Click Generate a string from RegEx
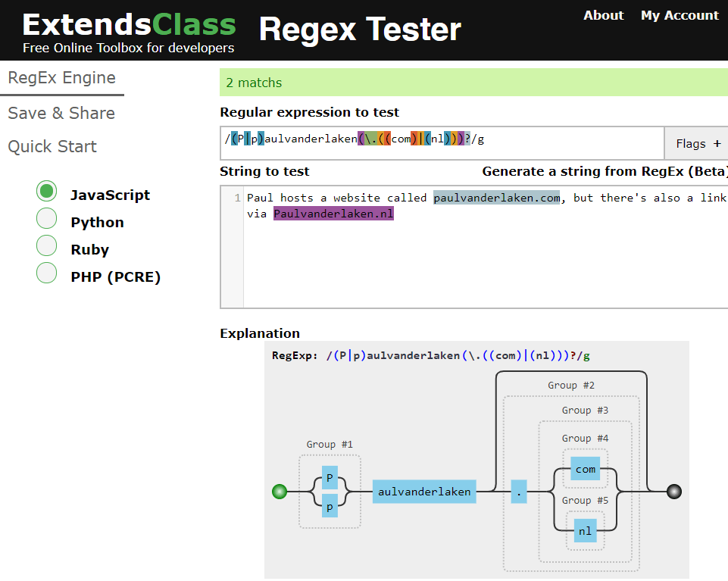This screenshot has height=581, width=728. coord(605,171)
